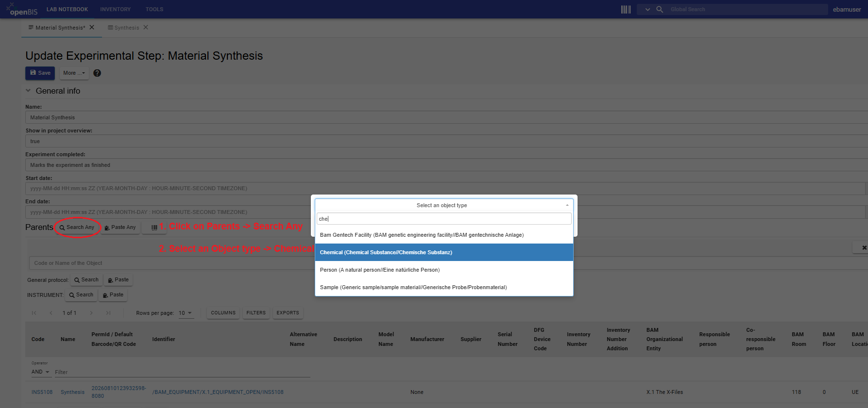Close the Material Synthesis tab
The image size is (868, 408).
[92, 28]
